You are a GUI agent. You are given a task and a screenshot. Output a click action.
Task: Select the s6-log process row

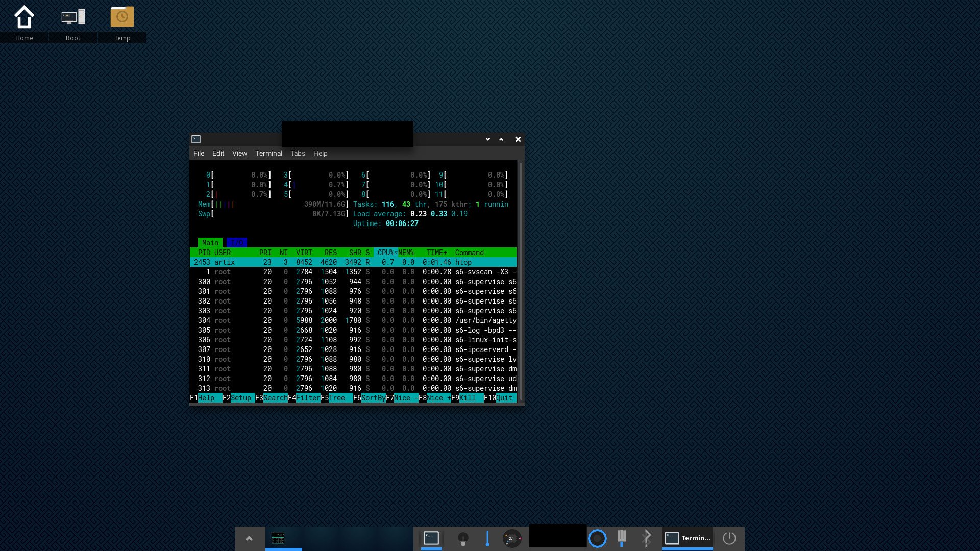[353, 330]
